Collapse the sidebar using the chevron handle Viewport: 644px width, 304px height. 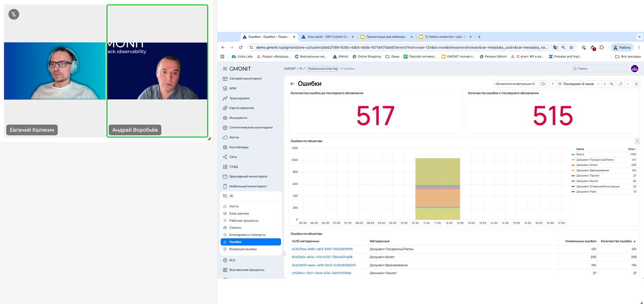pyautogui.click(x=284, y=254)
